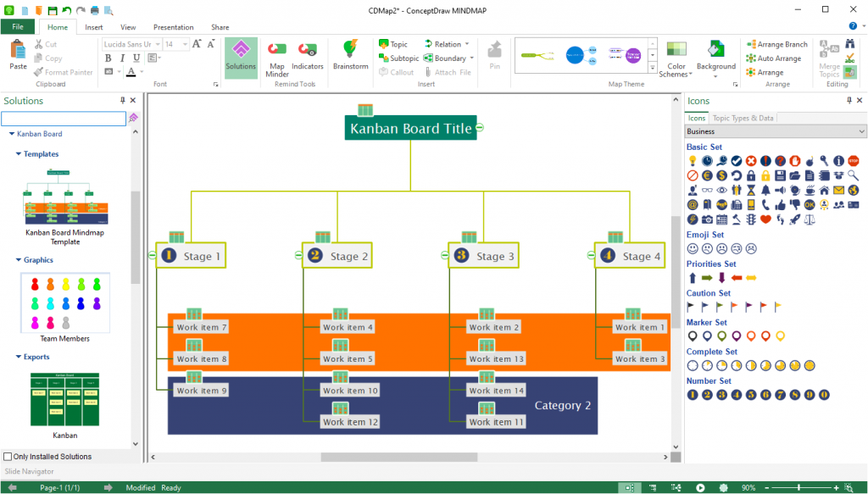The image size is (868, 494).
Task: Check Only Installed Solutions
Action: [6, 457]
